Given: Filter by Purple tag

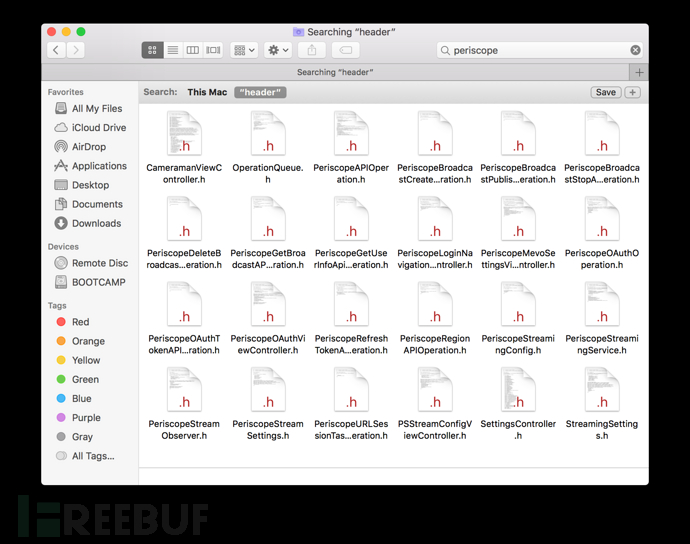Looking at the screenshot, I should (78, 418).
